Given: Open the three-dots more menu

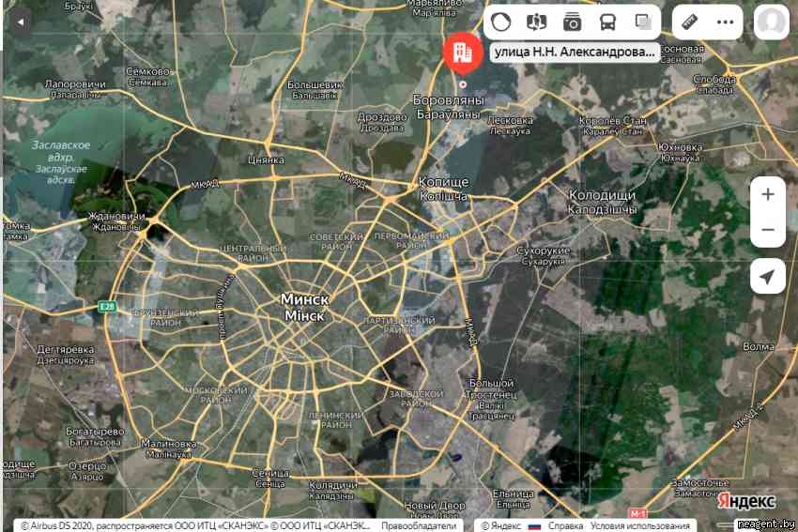Looking at the screenshot, I should point(726,22).
